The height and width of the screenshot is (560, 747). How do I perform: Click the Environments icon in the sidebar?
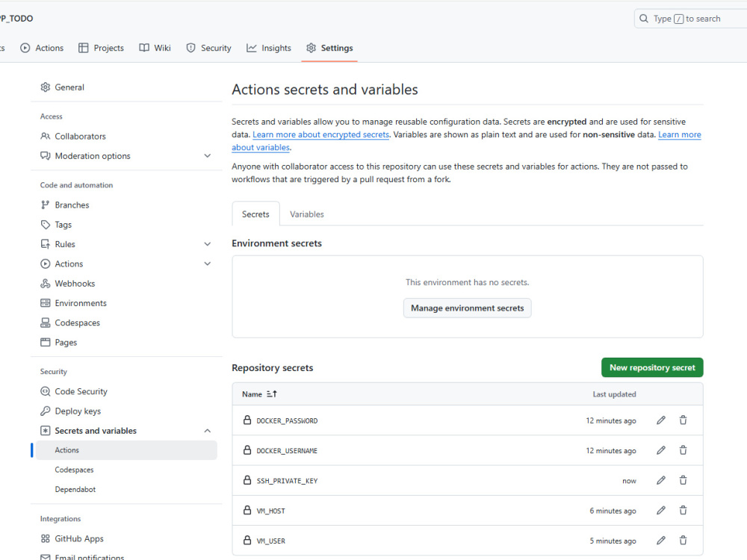(46, 303)
